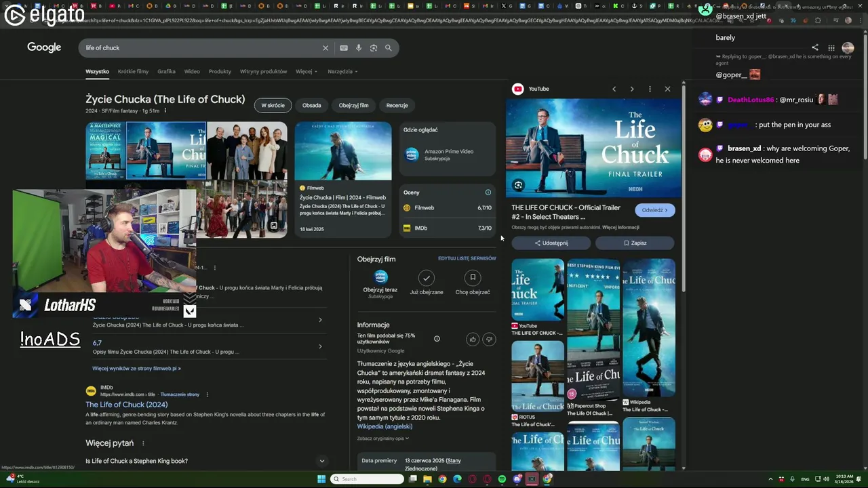Viewport: 868px width, 488px height.
Task: Open the three-dot menu next to Więcej pytań
Action: click(x=143, y=443)
